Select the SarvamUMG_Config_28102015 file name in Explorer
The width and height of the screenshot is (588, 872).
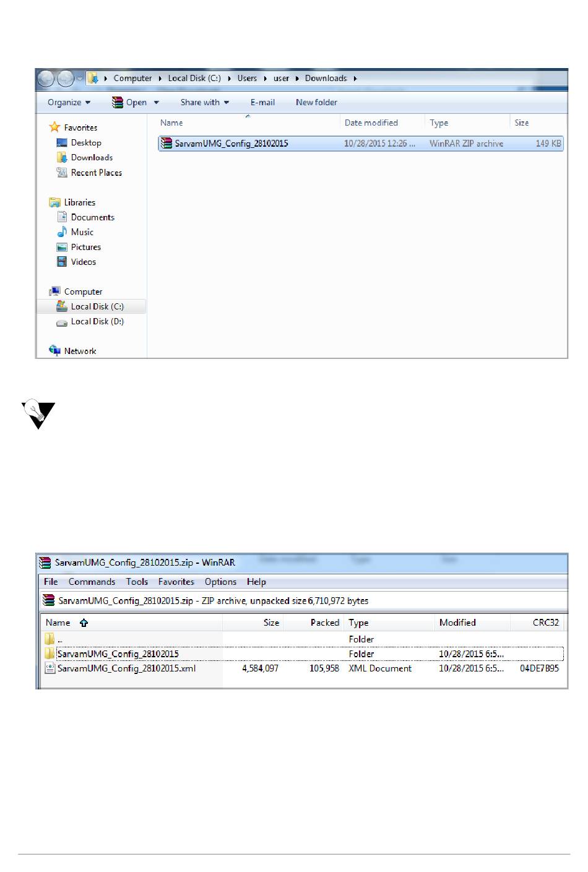(x=231, y=144)
